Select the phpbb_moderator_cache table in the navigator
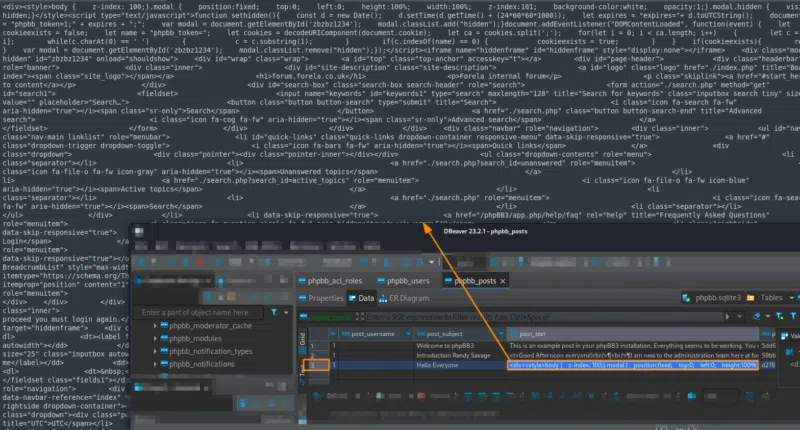The height and width of the screenshot is (430, 800). click(206, 325)
